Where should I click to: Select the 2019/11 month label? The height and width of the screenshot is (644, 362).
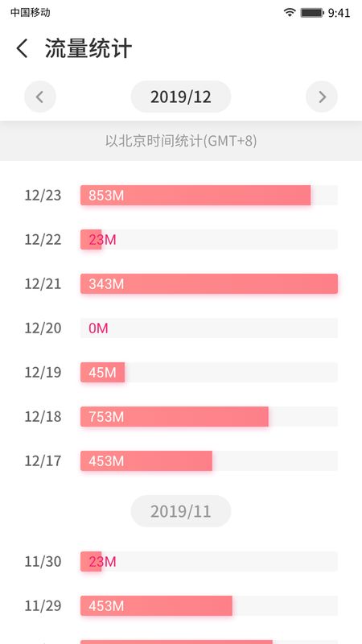(180, 511)
